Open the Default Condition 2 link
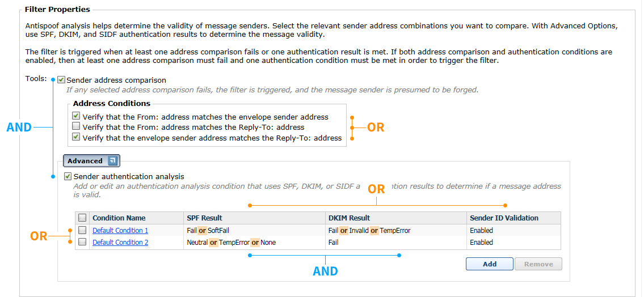The height and width of the screenshot is (297, 644). tap(120, 243)
